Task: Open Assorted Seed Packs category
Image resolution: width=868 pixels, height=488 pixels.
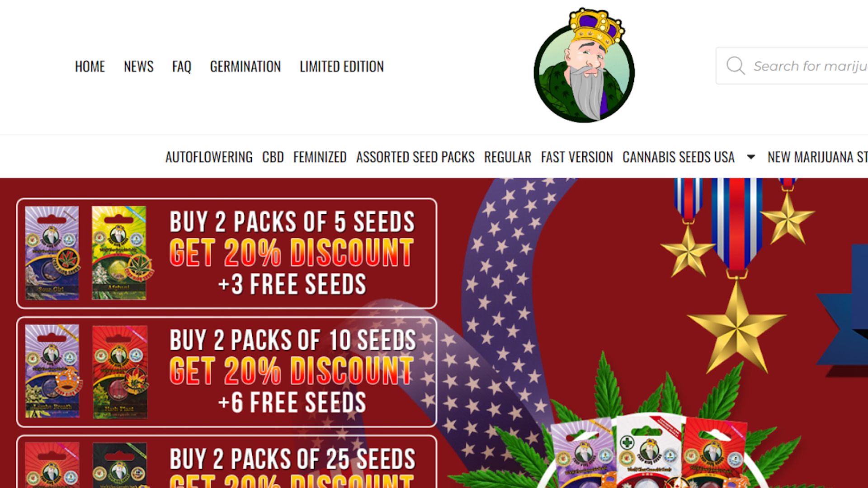Action: pyautogui.click(x=415, y=157)
